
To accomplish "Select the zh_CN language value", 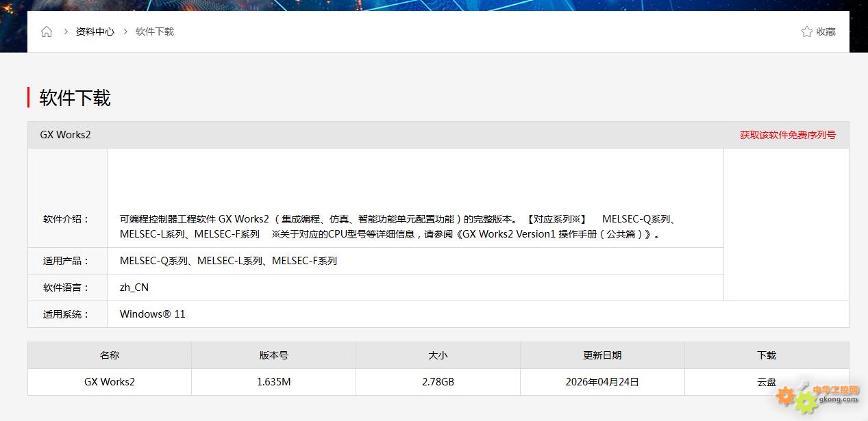I will pos(134,288).
